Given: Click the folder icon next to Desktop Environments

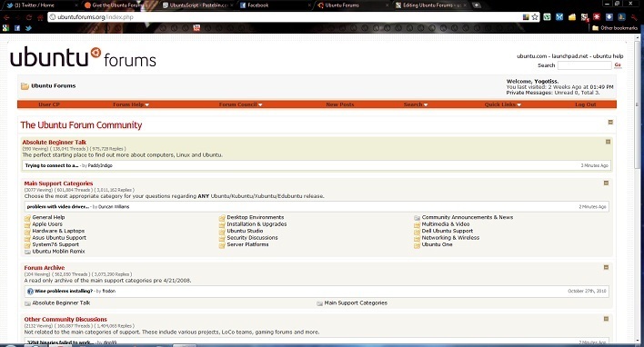Looking at the screenshot, I should point(222,218).
